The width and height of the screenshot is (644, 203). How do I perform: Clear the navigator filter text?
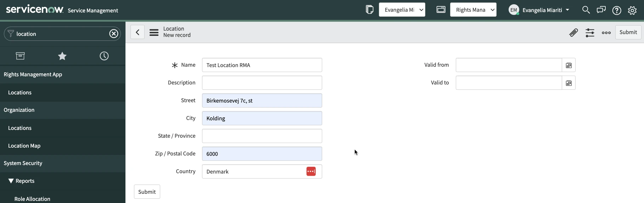click(113, 34)
